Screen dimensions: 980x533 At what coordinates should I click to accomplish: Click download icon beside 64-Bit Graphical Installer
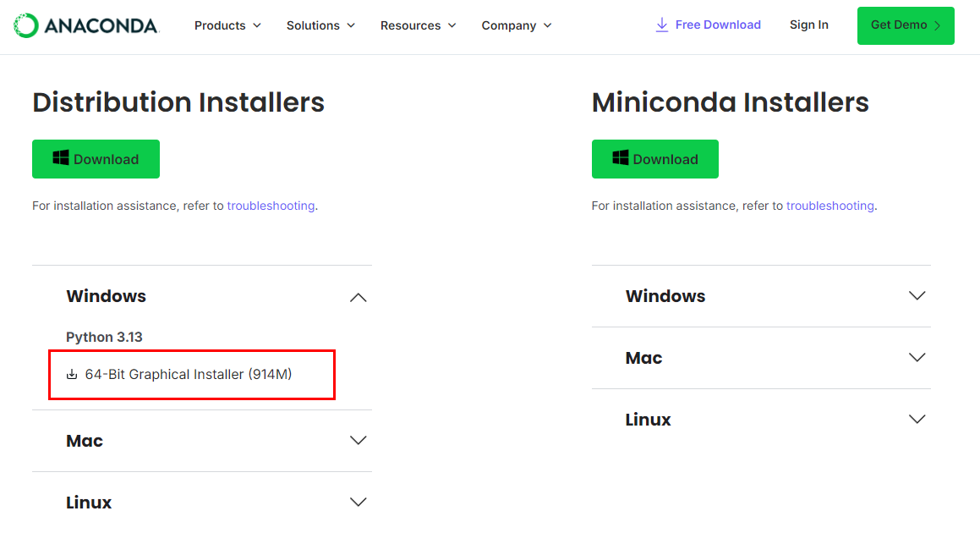pos(72,375)
